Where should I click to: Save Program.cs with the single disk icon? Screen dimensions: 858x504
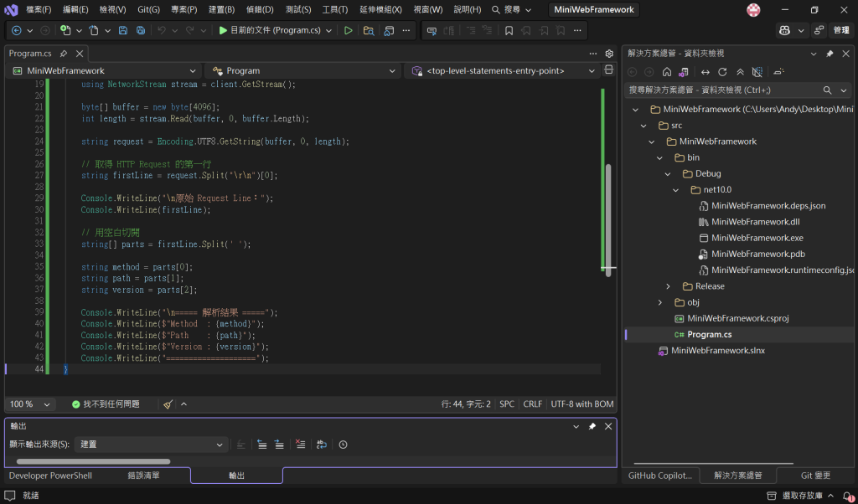coord(123,31)
